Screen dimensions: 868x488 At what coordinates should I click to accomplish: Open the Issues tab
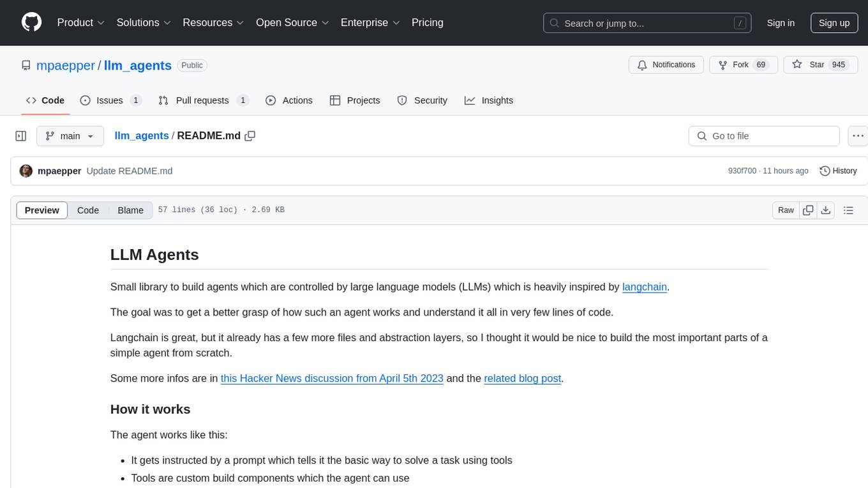(111, 100)
